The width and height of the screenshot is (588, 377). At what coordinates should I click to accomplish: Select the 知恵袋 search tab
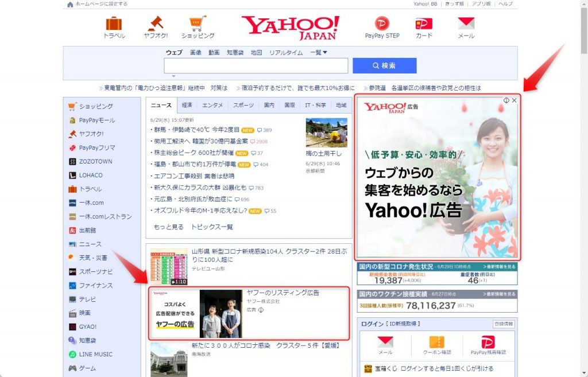pos(235,52)
